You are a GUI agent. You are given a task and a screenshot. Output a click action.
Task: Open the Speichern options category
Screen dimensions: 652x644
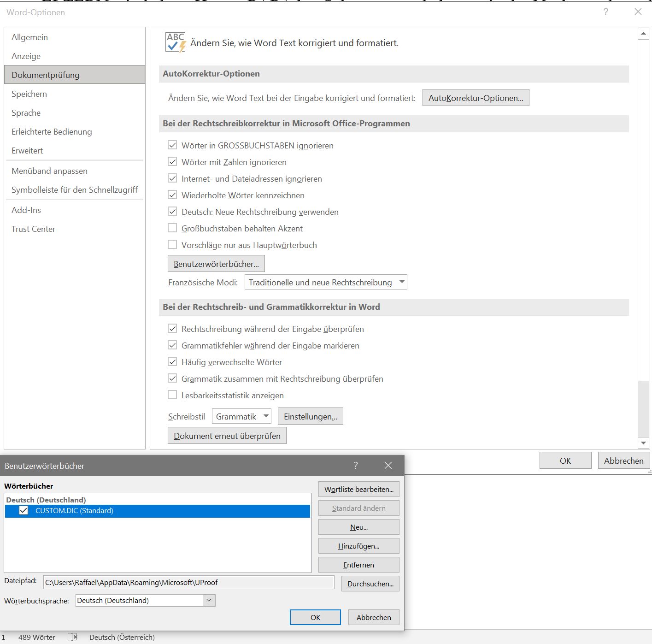coord(75,94)
